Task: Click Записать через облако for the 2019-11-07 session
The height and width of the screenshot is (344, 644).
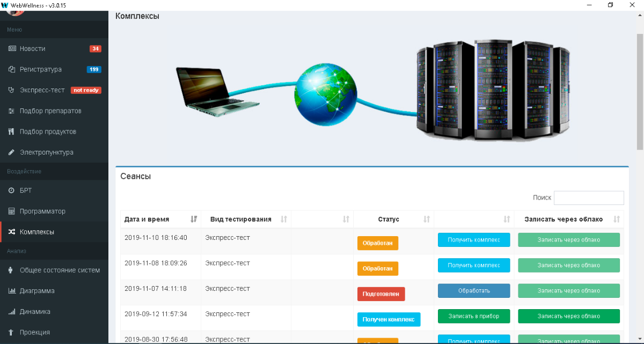Action: click(569, 291)
